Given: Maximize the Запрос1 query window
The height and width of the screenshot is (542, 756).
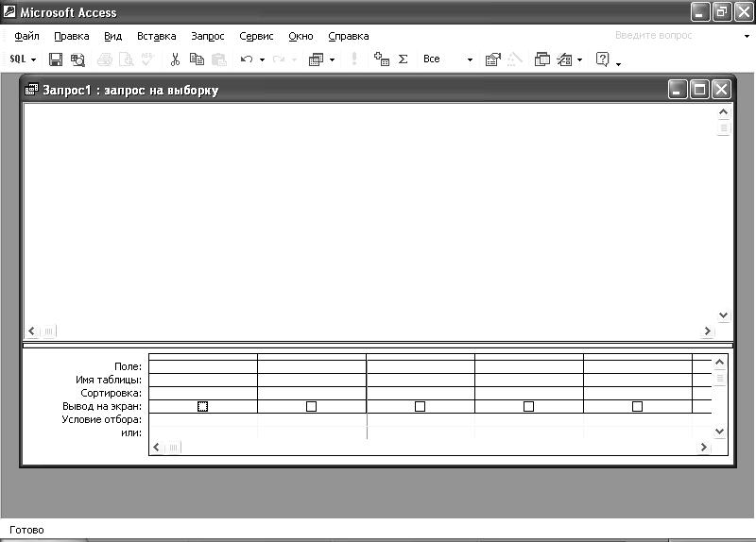Looking at the screenshot, I should click(x=699, y=90).
